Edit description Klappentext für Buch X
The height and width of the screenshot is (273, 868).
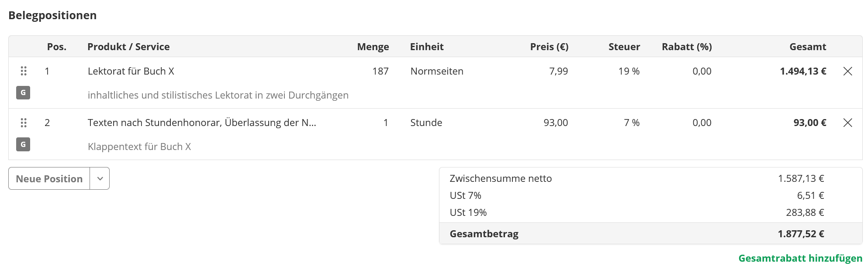(139, 147)
